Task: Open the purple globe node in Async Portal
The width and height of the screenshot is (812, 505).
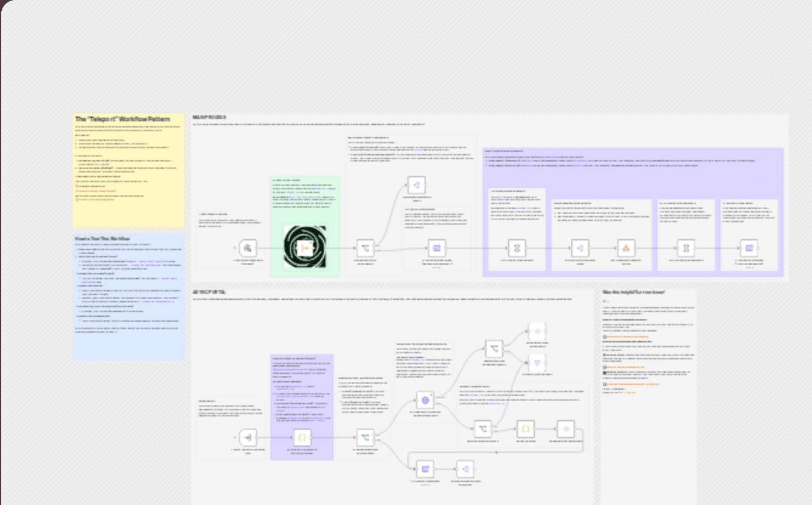Action: point(425,400)
